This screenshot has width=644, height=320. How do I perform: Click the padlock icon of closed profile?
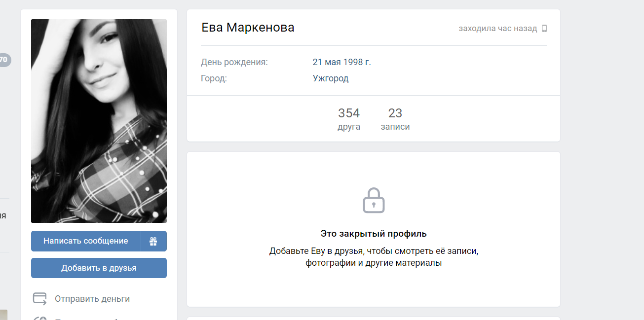tap(374, 200)
